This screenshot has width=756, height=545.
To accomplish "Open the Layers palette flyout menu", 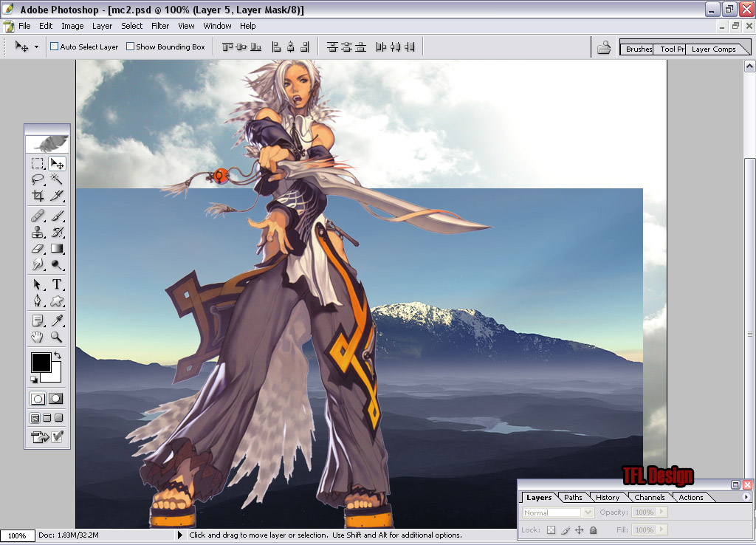I will (746, 497).
